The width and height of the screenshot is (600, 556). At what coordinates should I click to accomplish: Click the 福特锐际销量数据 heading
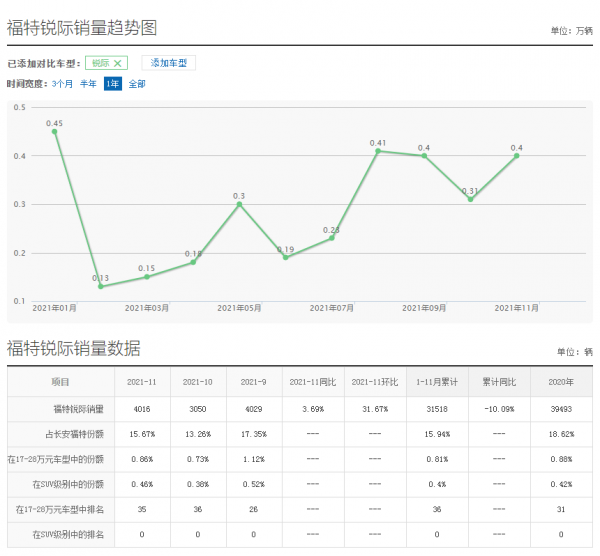73,348
